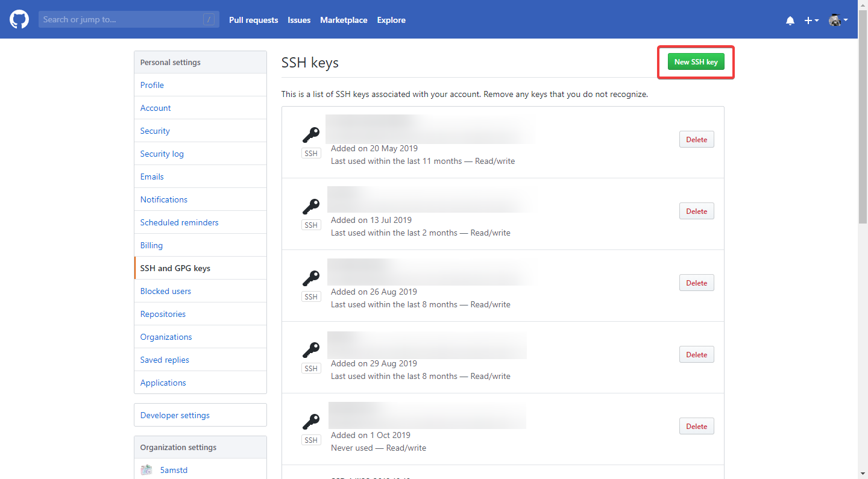Click the 5amstd organization avatar
Viewport: 868px width, 479px height.
tap(146, 469)
